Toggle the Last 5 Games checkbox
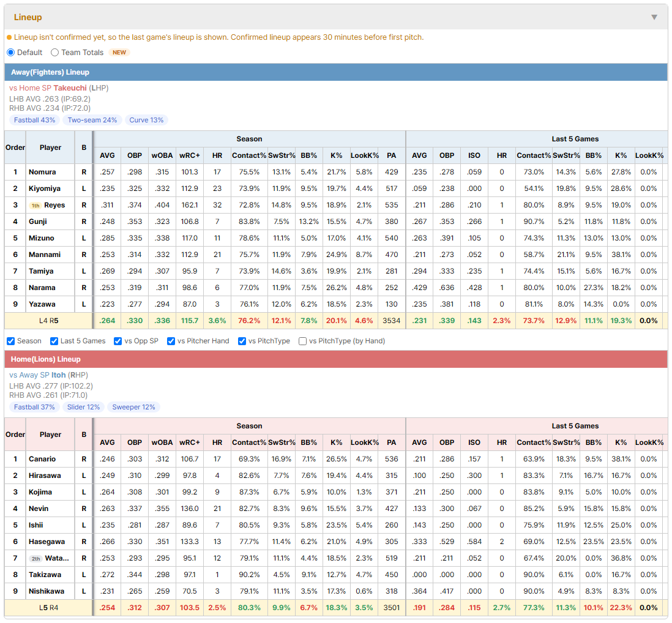The image size is (672, 623). click(x=54, y=341)
